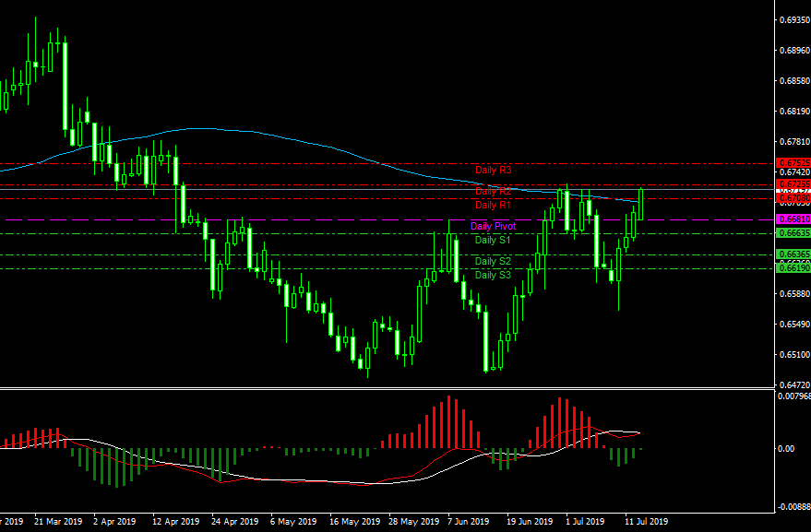Screen dimensions: 811x532
Task: Select the green 0.66365 price tag
Action: tap(793, 254)
